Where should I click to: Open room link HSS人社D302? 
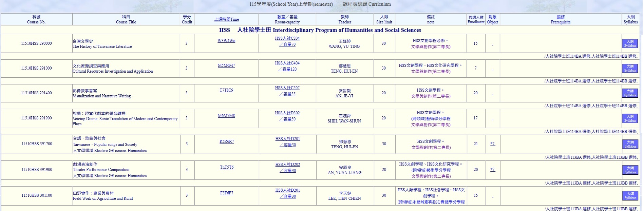tap(287, 113)
